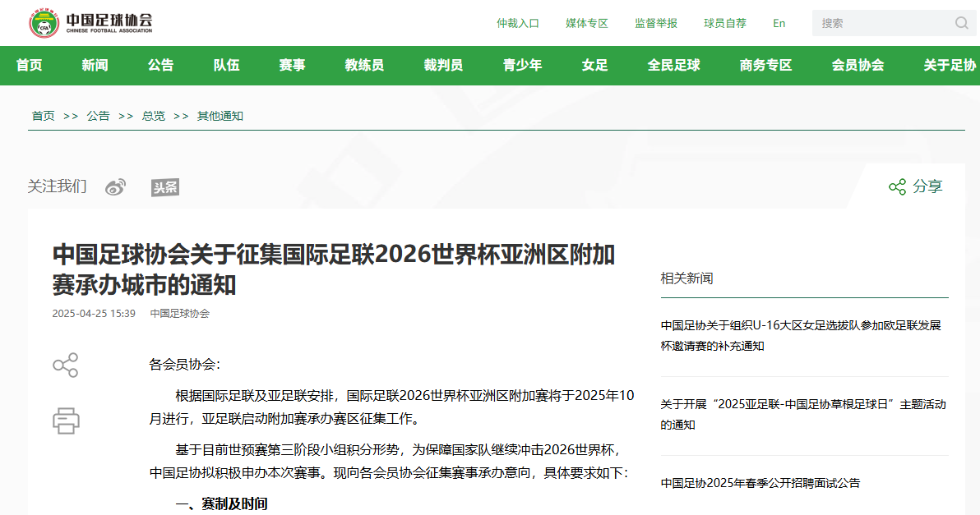Open the 监督举报 link

(655, 23)
